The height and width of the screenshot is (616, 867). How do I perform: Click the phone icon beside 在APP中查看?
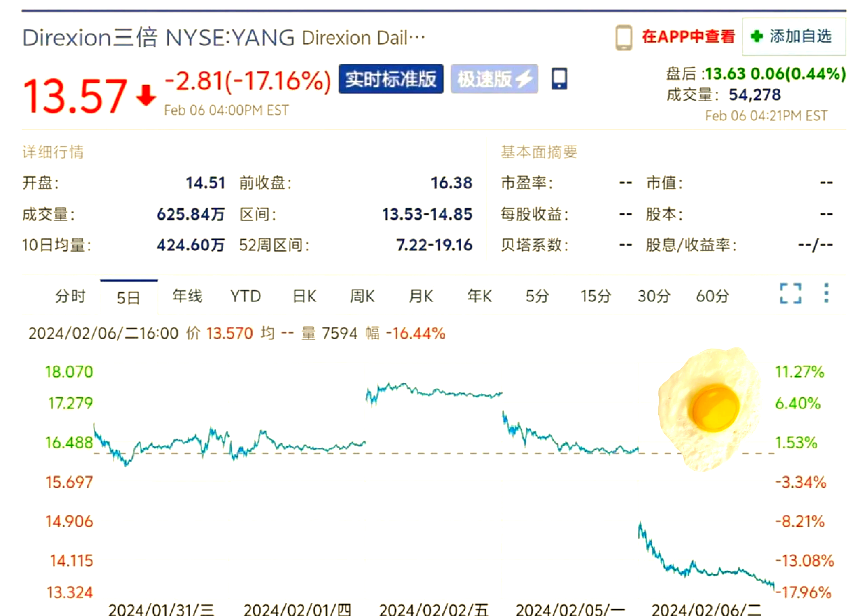623,38
